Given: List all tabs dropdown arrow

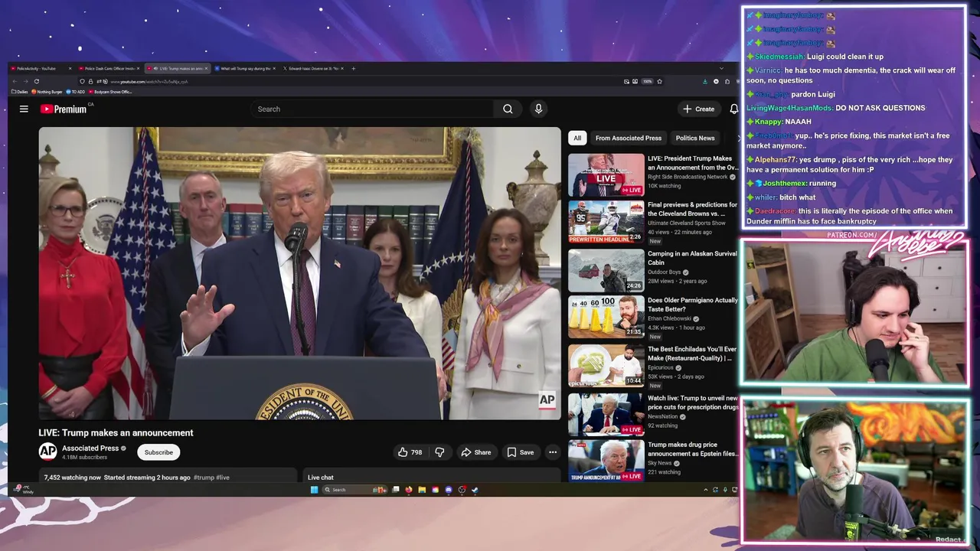Looking at the screenshot, I should click(721, 68).
